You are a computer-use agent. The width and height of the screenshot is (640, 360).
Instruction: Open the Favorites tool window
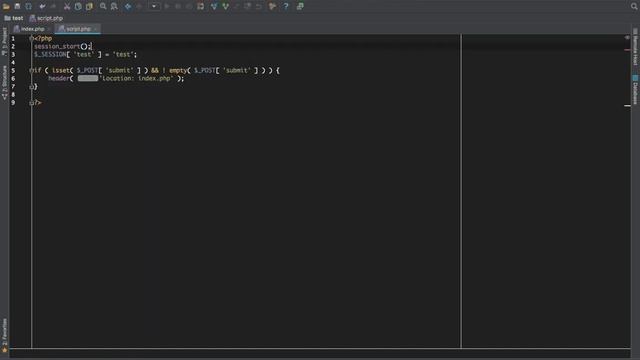coord(4,336)
